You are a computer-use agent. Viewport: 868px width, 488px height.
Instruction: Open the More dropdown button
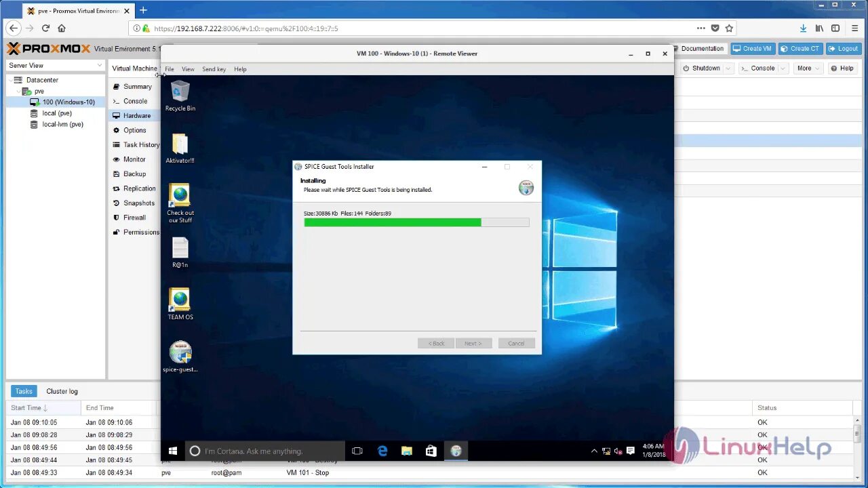click(808, 68)
